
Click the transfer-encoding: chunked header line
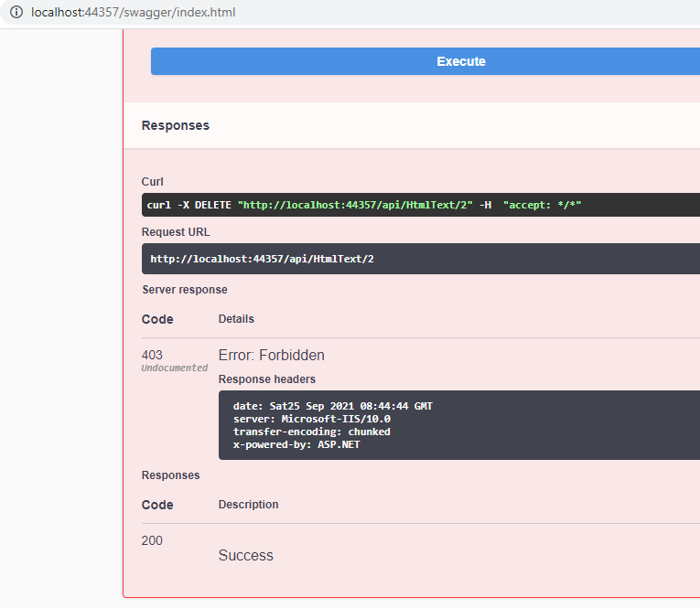pyautogui.click(x=312, y=432)
